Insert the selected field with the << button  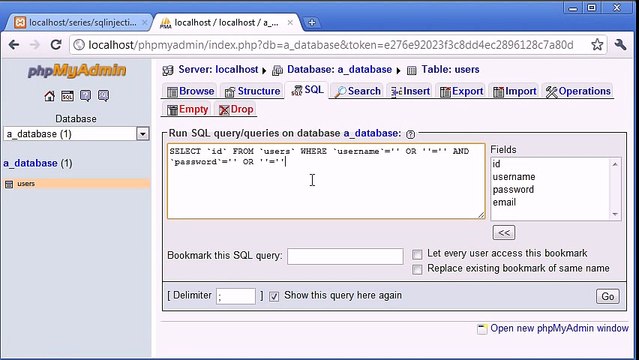click(504, 233)
